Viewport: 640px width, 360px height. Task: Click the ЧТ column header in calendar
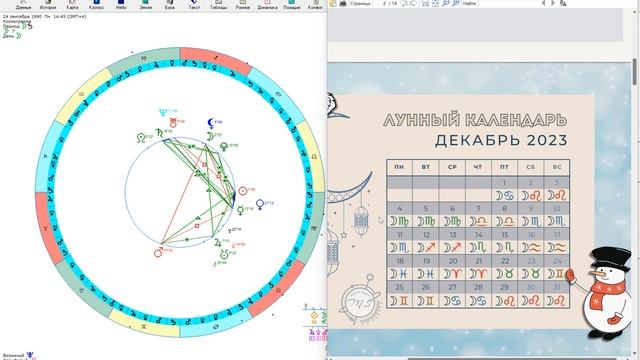pyautogui.click(x=478, y=167)
